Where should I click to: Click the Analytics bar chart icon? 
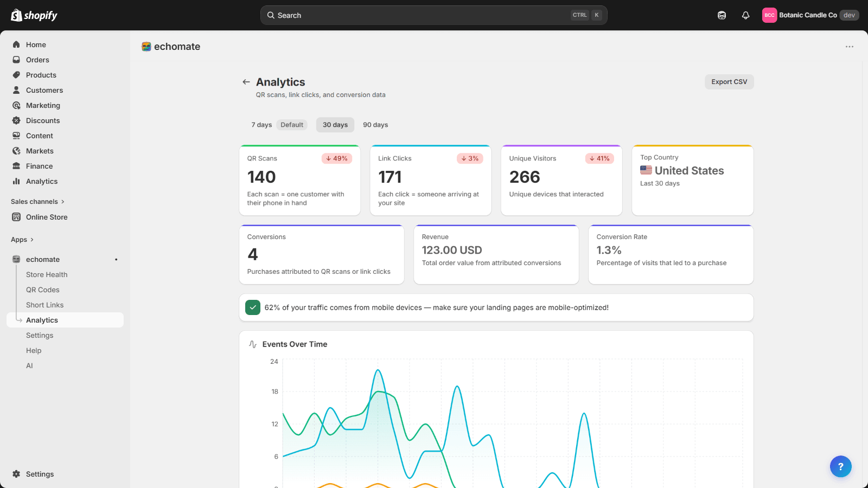[x=16, y=181]
